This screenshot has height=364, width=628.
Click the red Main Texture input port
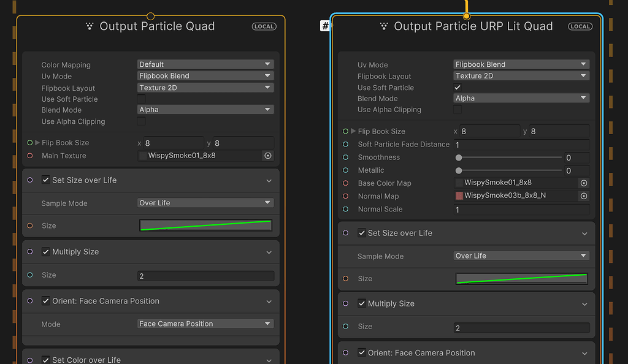(x=31, y=155)
